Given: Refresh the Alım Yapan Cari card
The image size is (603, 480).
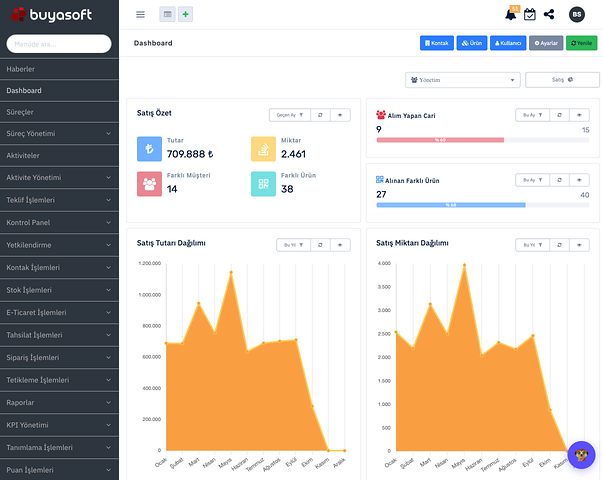Looking at the screenshot, I should [559, 115].
